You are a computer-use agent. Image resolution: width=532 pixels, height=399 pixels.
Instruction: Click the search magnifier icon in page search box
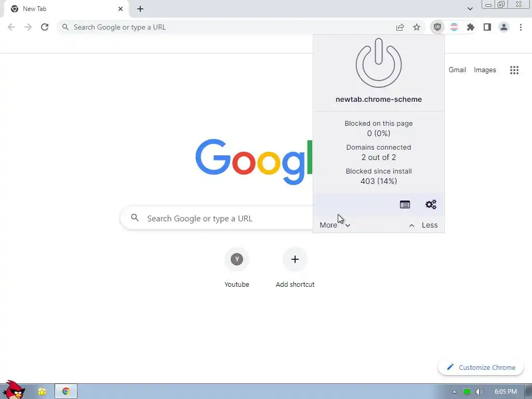click(x=135, y=218)
